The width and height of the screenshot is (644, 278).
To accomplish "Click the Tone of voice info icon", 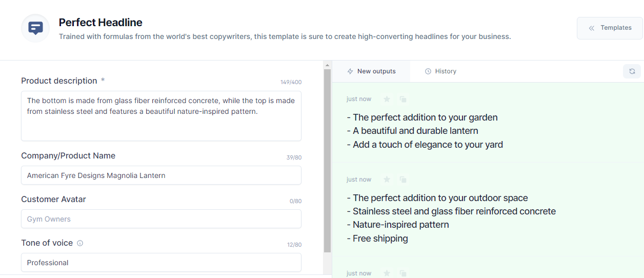I will click(x=80, y=243).
